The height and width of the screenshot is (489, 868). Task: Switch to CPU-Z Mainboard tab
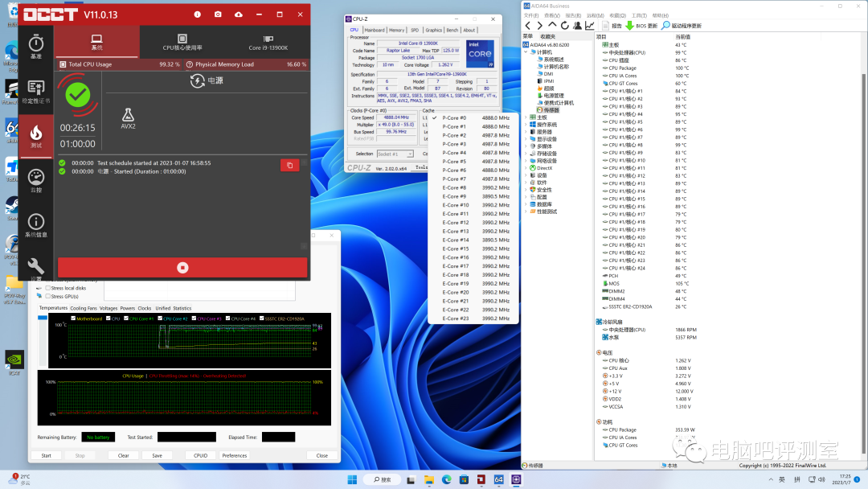pos(375,30)
